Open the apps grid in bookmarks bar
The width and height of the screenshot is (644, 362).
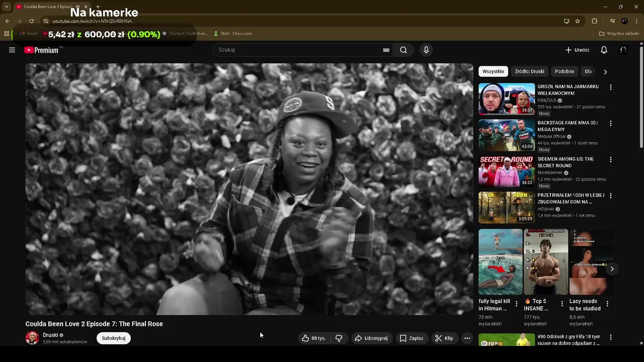7,34
